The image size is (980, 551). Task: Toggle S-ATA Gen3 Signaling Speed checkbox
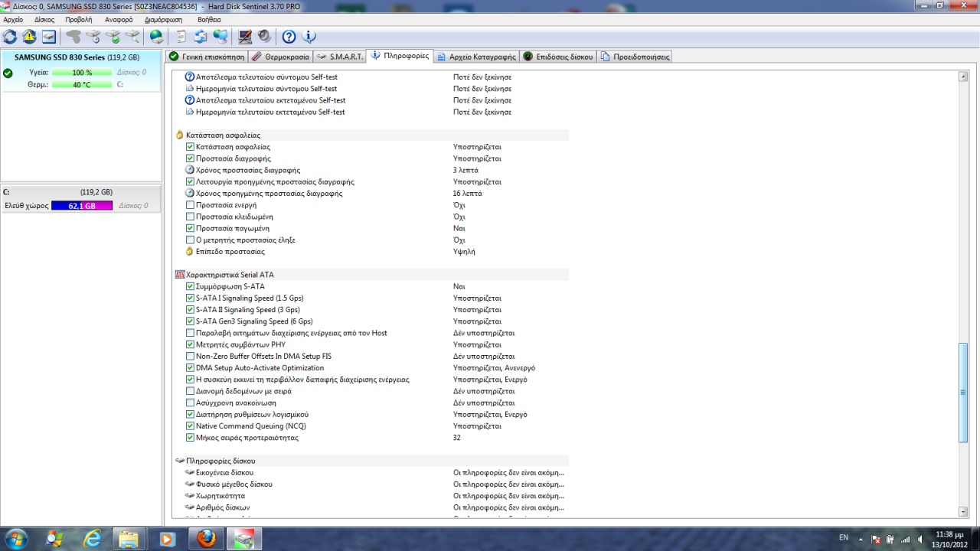coord(191,321)
